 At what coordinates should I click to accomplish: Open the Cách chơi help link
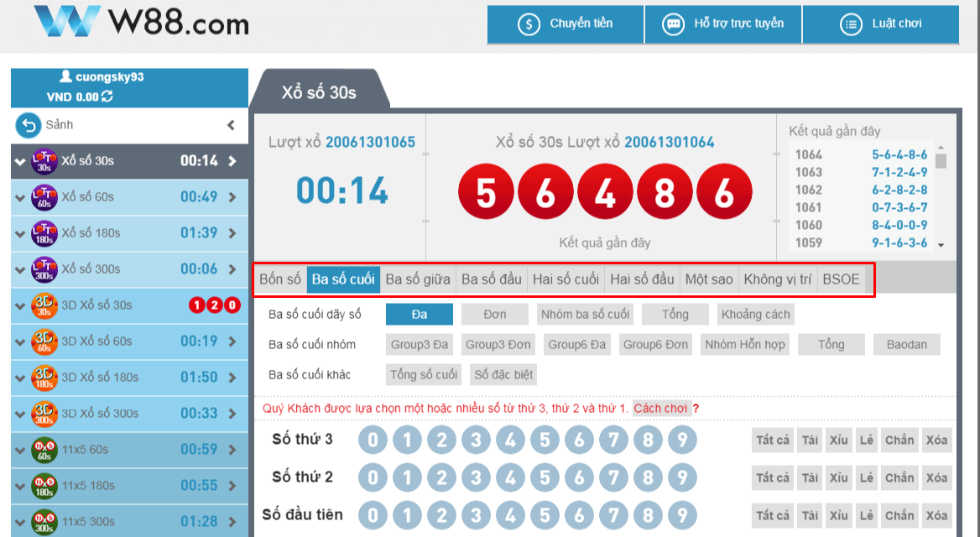(x=660, y=409)
